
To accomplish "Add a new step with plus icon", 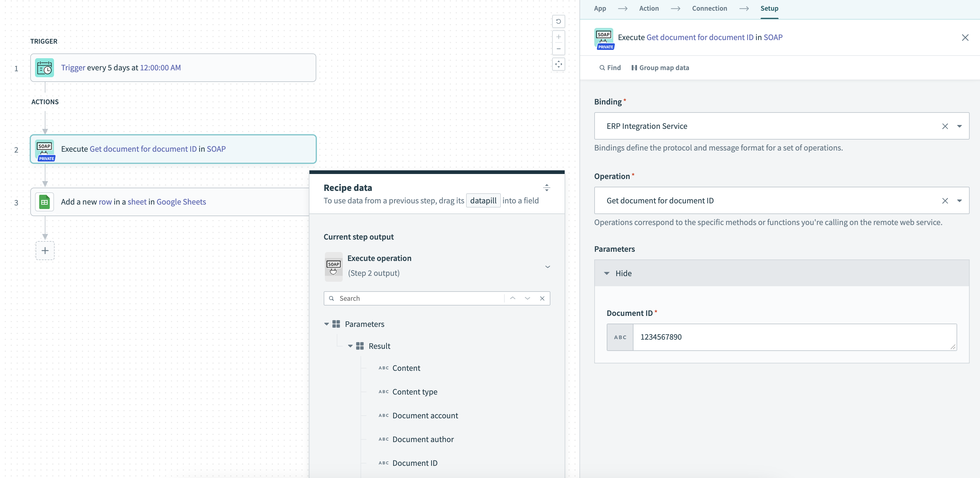I will click(x=45, y=251).
